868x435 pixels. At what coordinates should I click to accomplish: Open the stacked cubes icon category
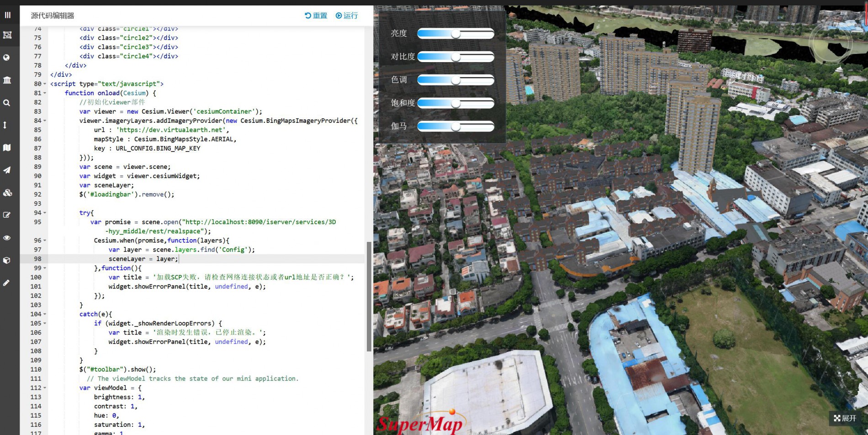(7, 193)
